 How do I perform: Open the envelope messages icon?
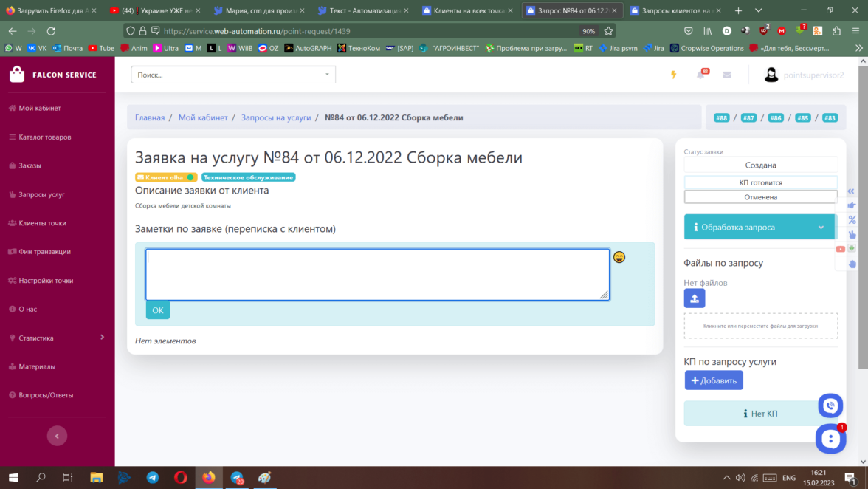point(726,75)
